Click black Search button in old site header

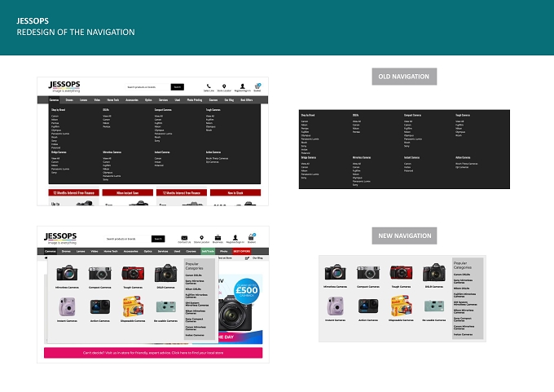click(x=177, y=87)
